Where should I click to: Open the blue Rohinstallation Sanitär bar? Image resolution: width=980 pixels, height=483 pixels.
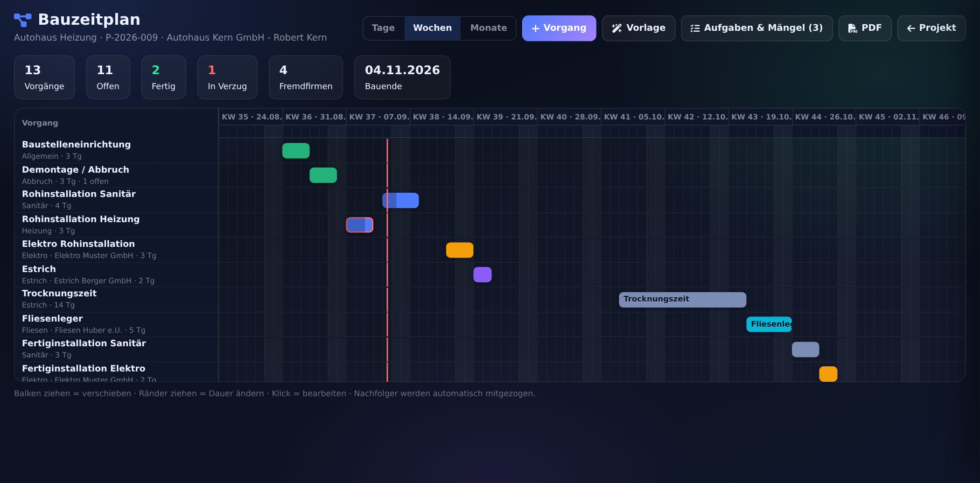point(400,200)
